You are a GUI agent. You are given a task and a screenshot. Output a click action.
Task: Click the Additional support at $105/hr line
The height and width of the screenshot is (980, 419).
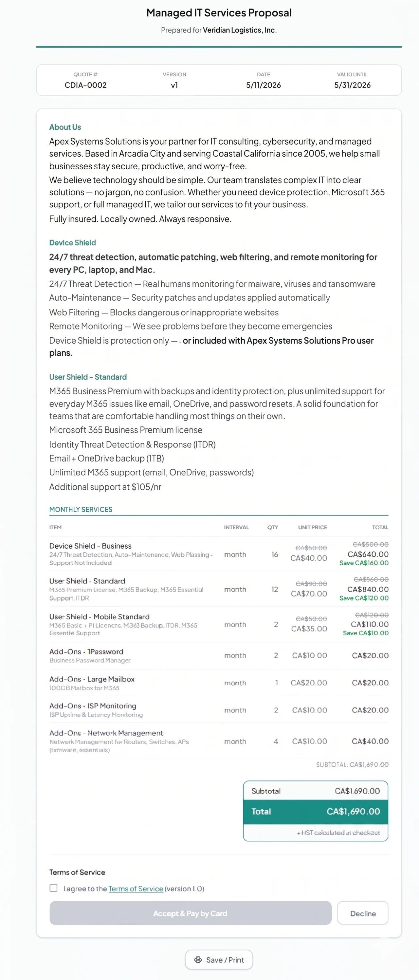click(x=105, y=487)
